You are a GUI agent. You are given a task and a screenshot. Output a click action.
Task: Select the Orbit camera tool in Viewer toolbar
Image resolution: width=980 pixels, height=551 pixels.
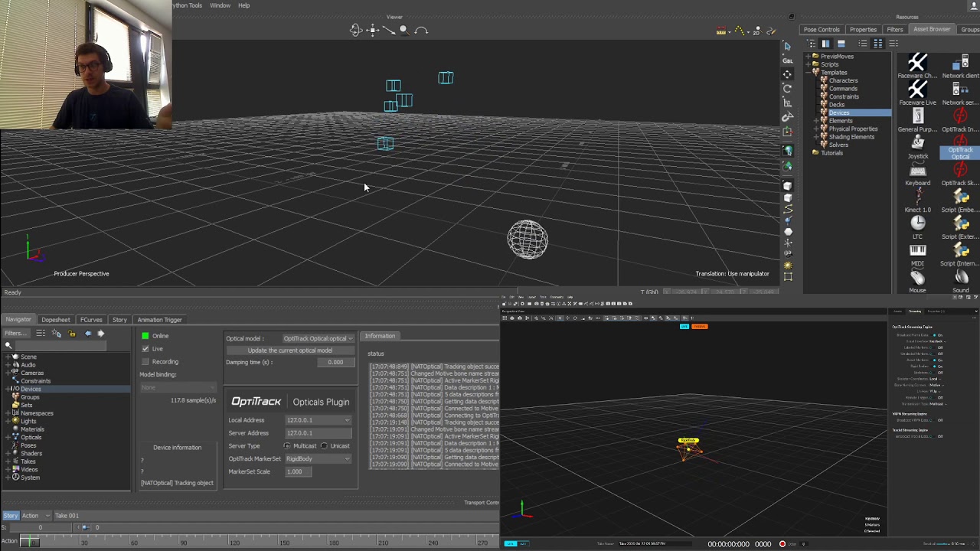coord(356,31)
